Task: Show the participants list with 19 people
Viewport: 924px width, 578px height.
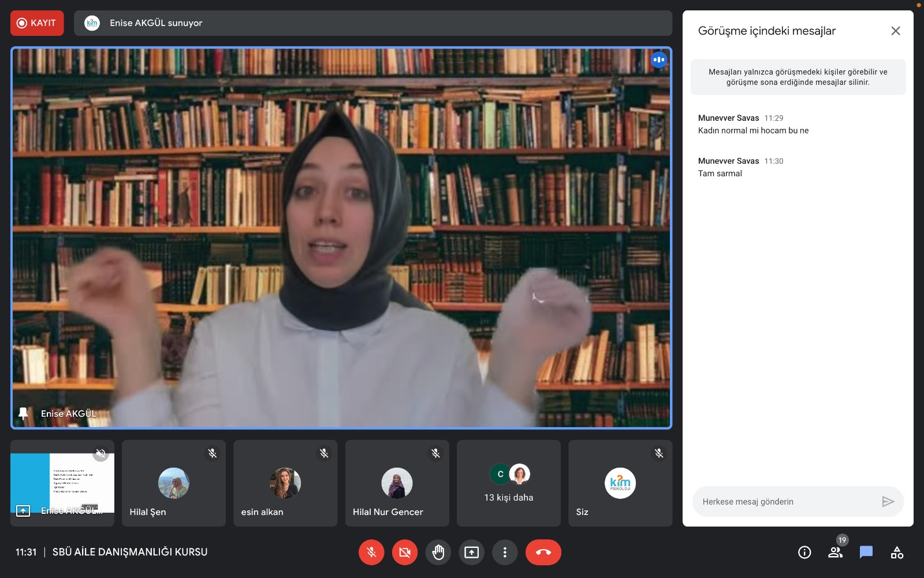Action: click(x=835, y=553)
